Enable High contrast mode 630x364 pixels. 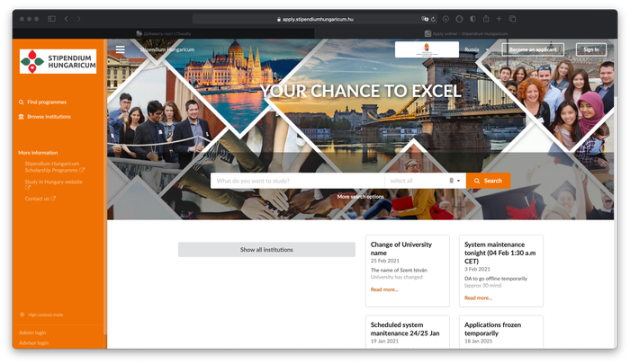pos(45,315)
